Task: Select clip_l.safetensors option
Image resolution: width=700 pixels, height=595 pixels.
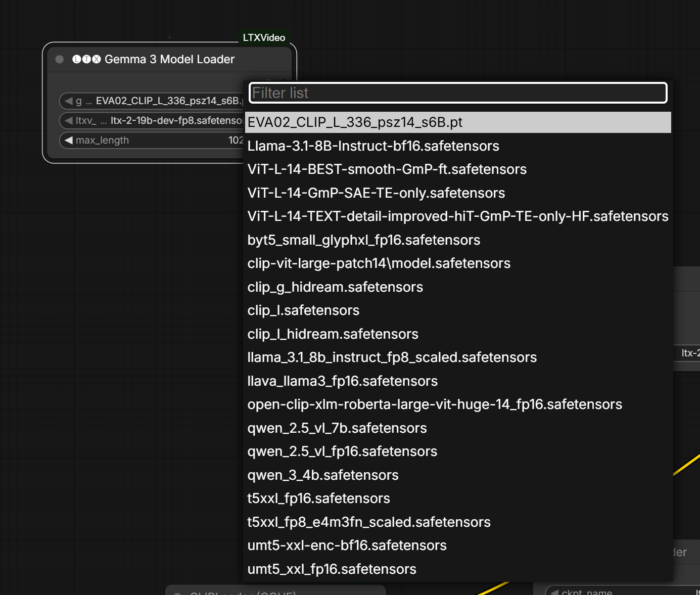Action: point(458,310)
